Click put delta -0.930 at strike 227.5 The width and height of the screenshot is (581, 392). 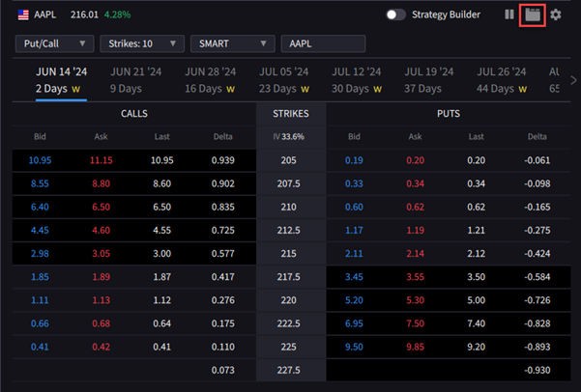[537, 370]
